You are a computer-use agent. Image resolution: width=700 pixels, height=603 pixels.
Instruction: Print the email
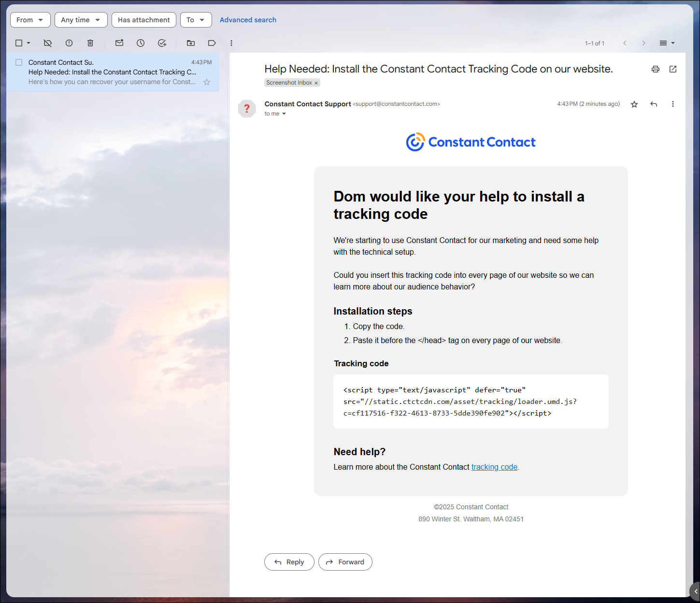(655, 69)
